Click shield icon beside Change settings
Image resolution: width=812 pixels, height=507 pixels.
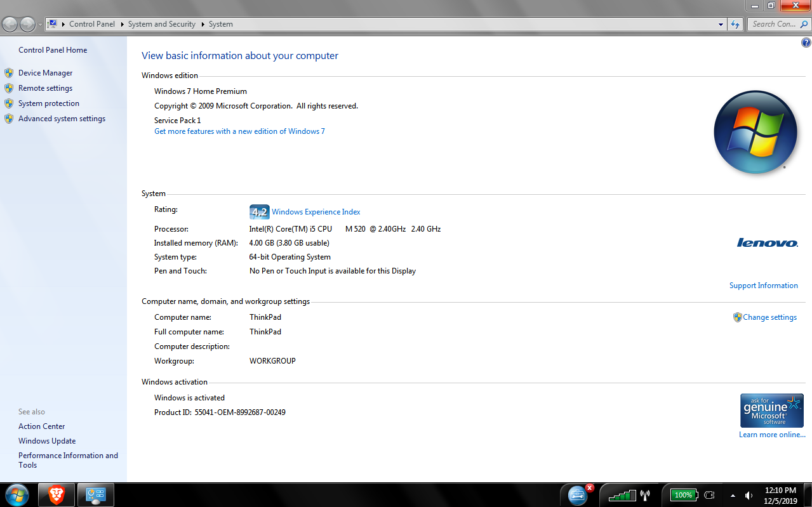[737, 317]
